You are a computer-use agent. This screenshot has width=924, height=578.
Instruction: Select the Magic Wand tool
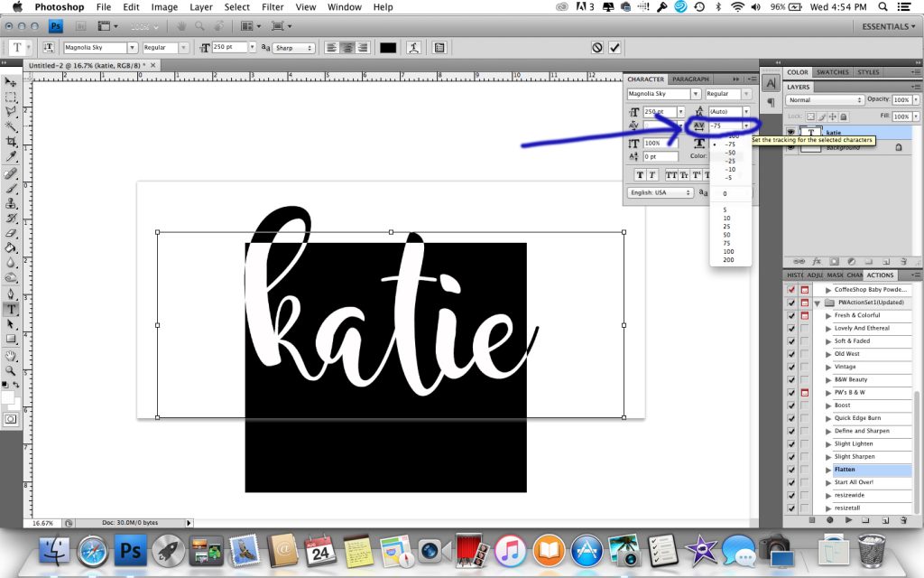pyautogui.click(x=11, y=126)
